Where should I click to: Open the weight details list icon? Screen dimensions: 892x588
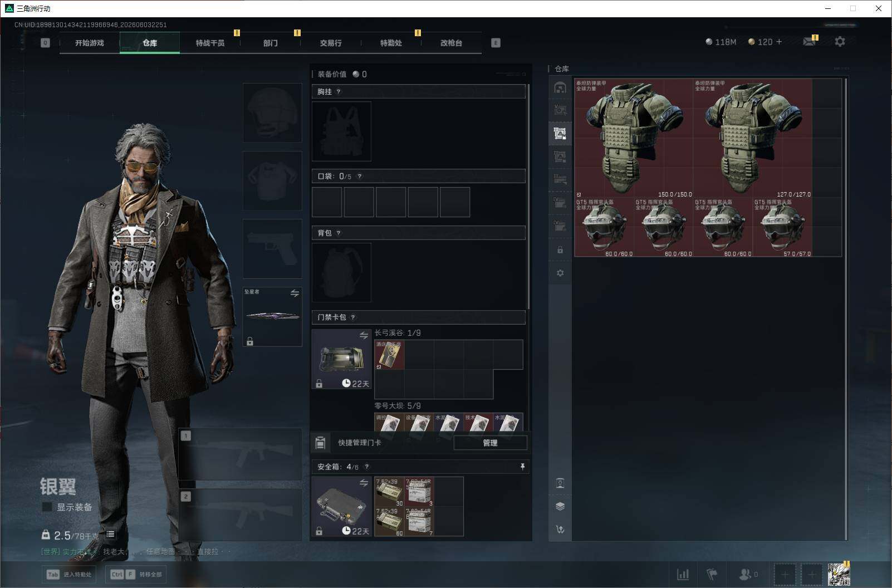[111, 535]
